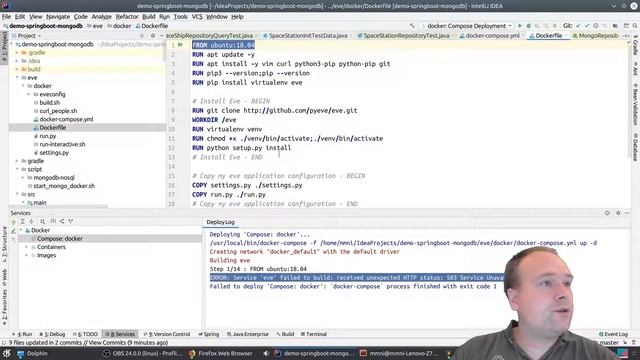Click Add Service plus icon
Viewport: 640px width, 360px height.
point(13,222)
